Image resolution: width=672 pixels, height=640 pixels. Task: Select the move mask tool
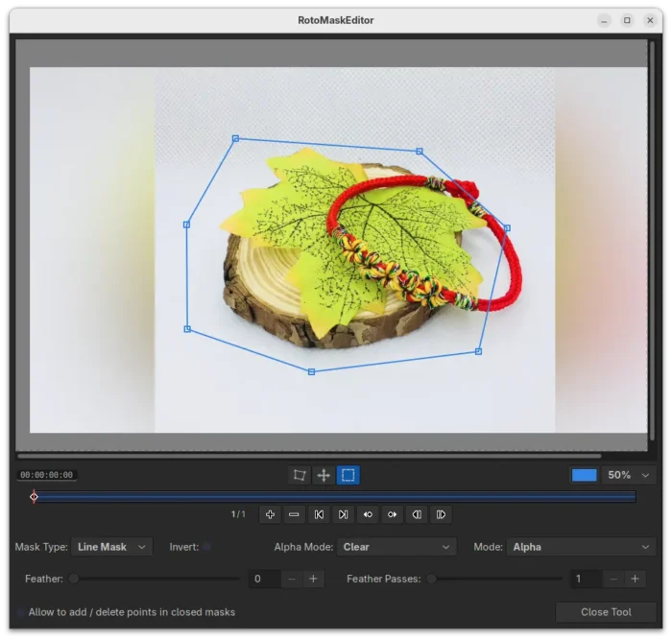pyautogui.click(x=324, y=475)
